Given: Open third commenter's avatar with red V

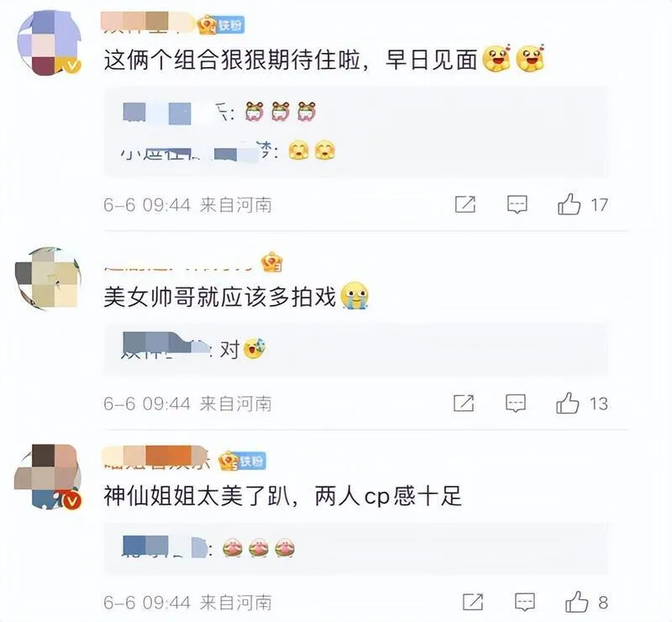Looking at the screenshot, I should [x=48, y=477].
